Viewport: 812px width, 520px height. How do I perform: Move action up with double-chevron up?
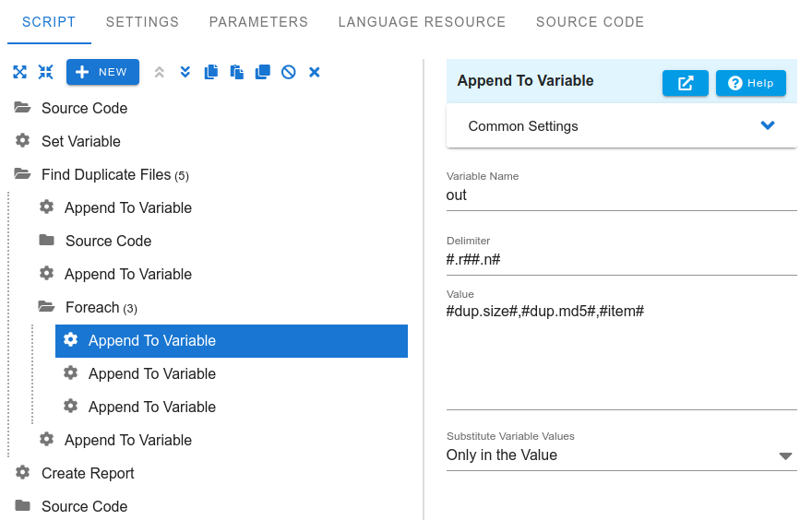pyautogui.click(x=160, y=72)
